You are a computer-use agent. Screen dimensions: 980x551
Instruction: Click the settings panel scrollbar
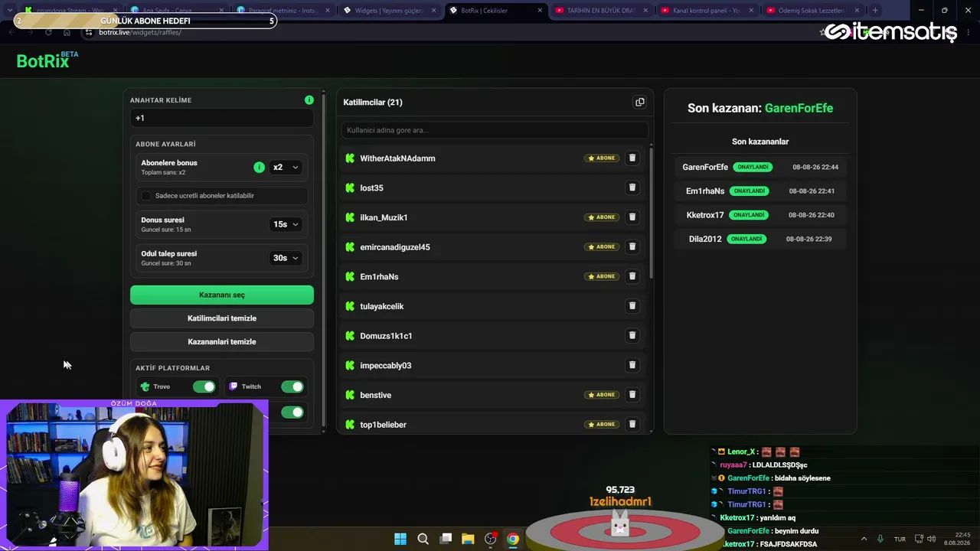coord(324,260)
